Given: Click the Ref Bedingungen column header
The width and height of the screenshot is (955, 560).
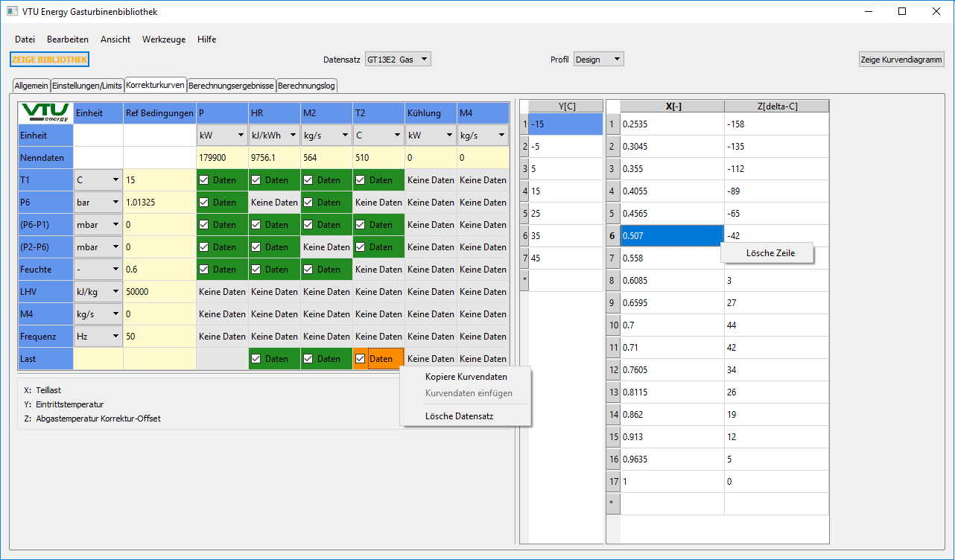Looking at the screenshot, I should [x=159, y=113].
